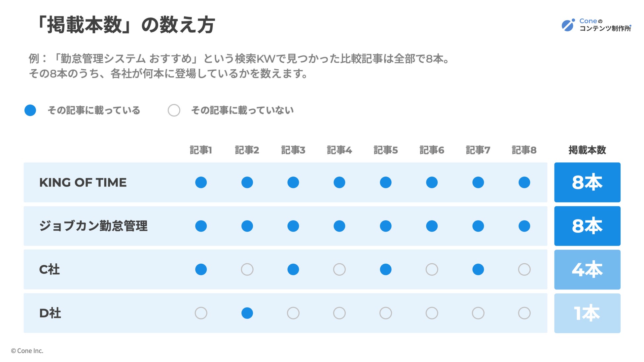Image resolution: width=644 pixels, height=362 pixels.
Task: Click the KING OF TIME row label
Action: point(83,182)
